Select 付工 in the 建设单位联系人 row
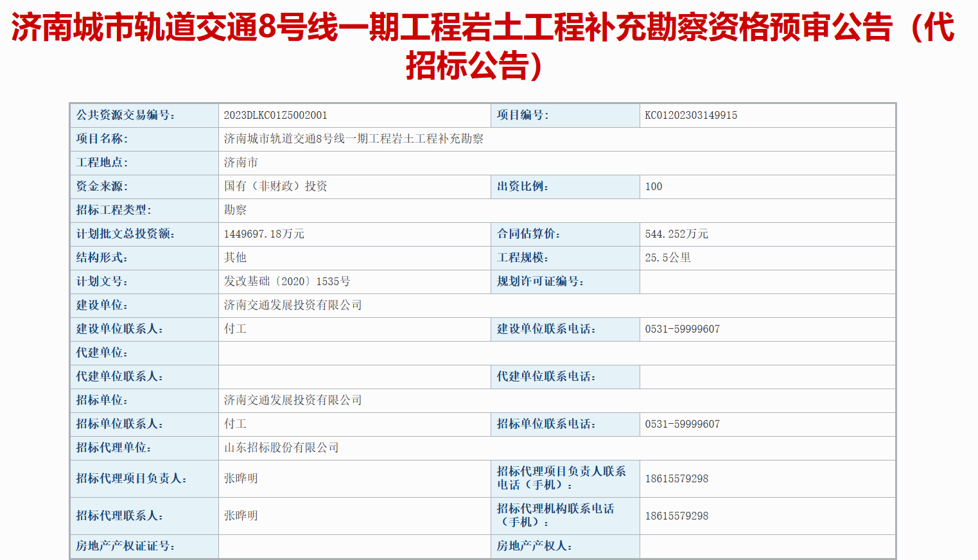Viewport: 978px width, 560px height. tap(235, 329)
